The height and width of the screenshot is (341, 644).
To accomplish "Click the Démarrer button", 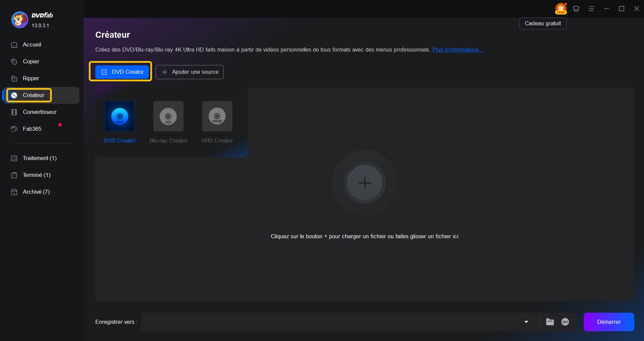I will 609,322.
